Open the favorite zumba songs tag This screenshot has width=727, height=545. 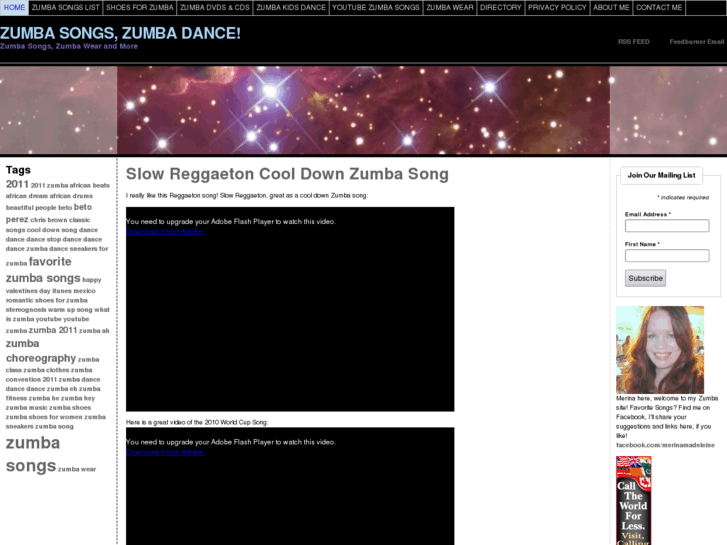click(43, 269)
